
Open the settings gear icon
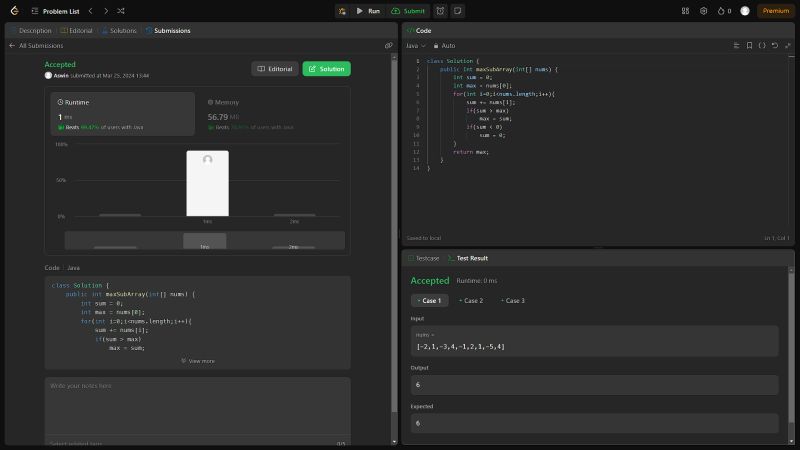point(704,11)
